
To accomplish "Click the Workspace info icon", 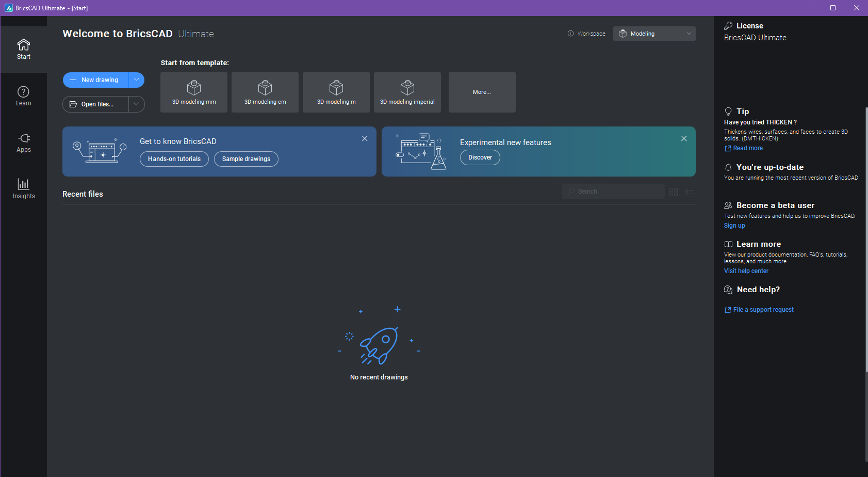I will [570, 34].
